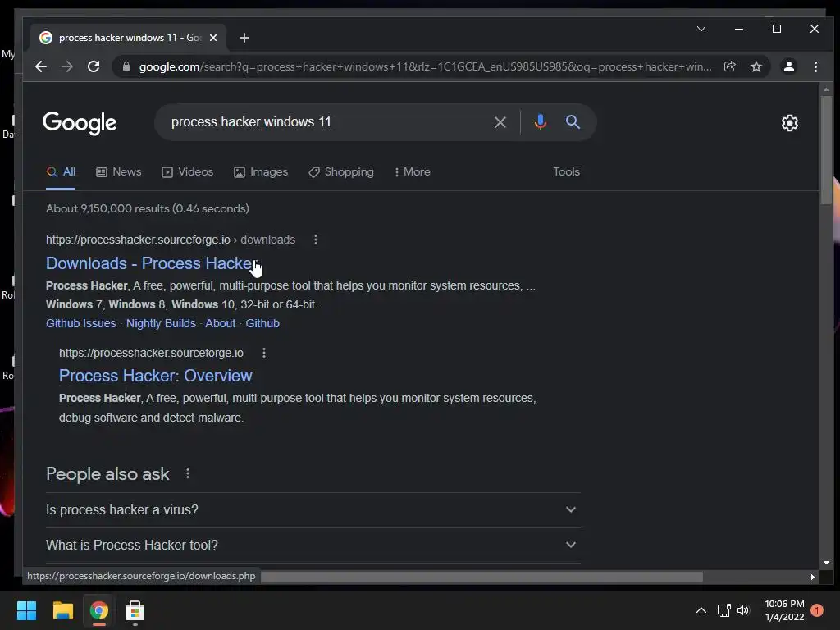The width and height of the screenshot is (840, 630).
Task: Expand 'Is process hacker a virus?' question
Action: (x=313, y=510)
